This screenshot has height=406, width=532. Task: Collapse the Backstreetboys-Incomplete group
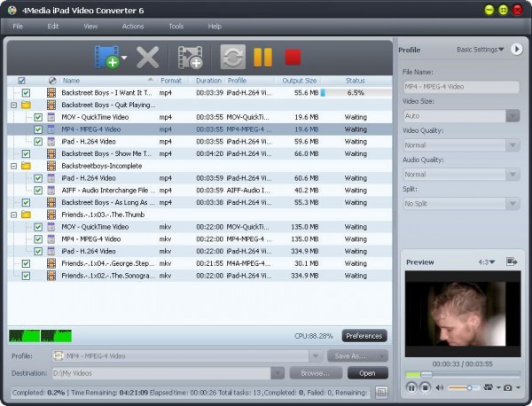click(x=14, y=166)
